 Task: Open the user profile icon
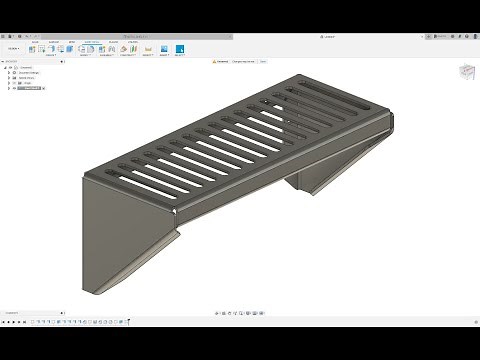click(476, 36)
